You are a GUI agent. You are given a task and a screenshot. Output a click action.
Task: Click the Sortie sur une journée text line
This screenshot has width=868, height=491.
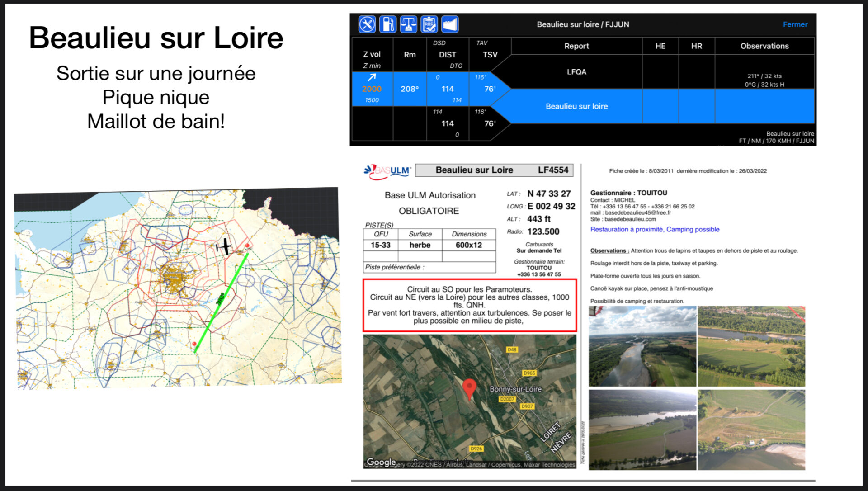156,73
